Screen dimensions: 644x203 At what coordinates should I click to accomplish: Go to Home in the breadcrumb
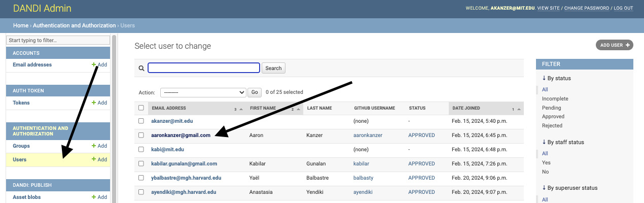21,25
